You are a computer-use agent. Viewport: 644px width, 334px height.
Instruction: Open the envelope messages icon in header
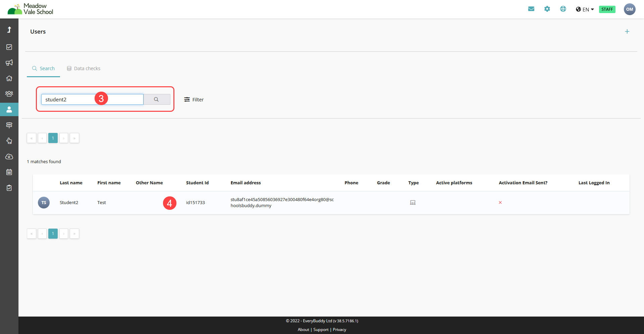531,9
